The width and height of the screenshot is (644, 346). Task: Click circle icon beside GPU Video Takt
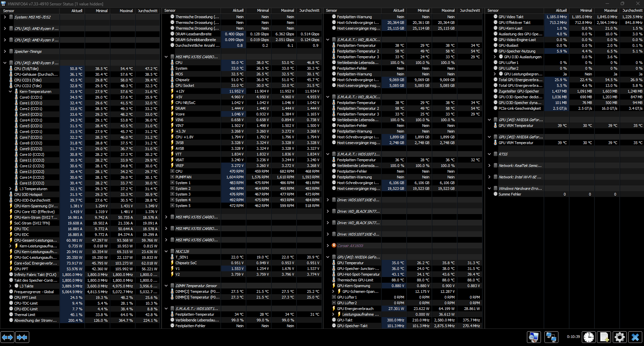coord(496,17)
